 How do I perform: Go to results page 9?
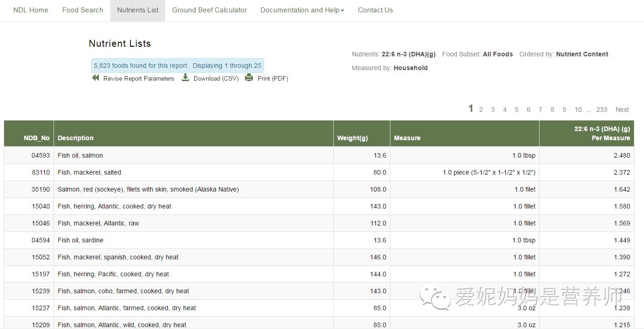coord(564,110)
